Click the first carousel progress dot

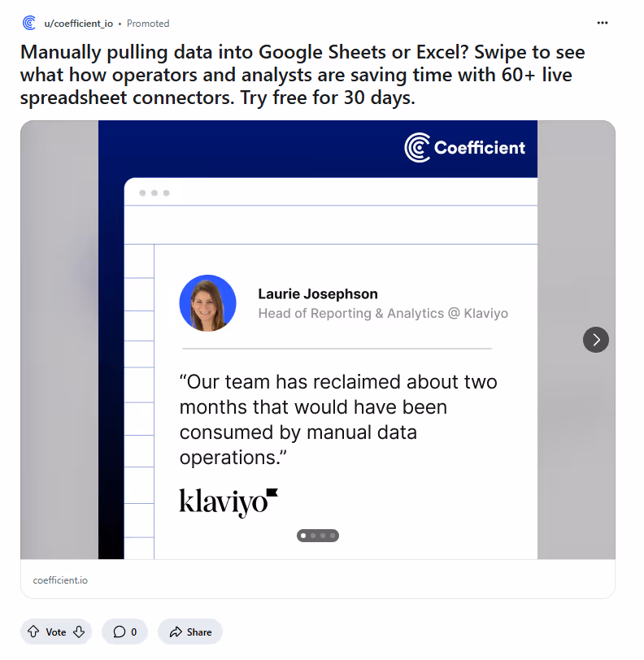tap(303, 536)
